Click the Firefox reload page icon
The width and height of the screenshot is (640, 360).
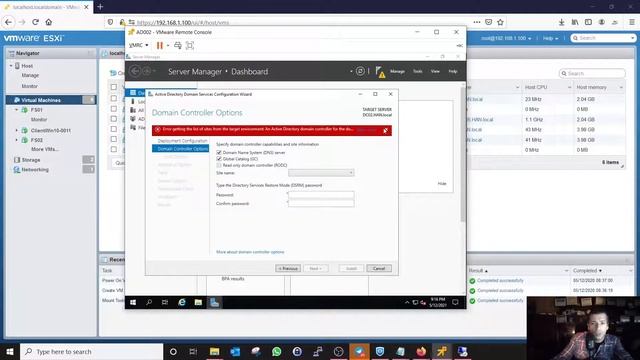coord(36,22)
